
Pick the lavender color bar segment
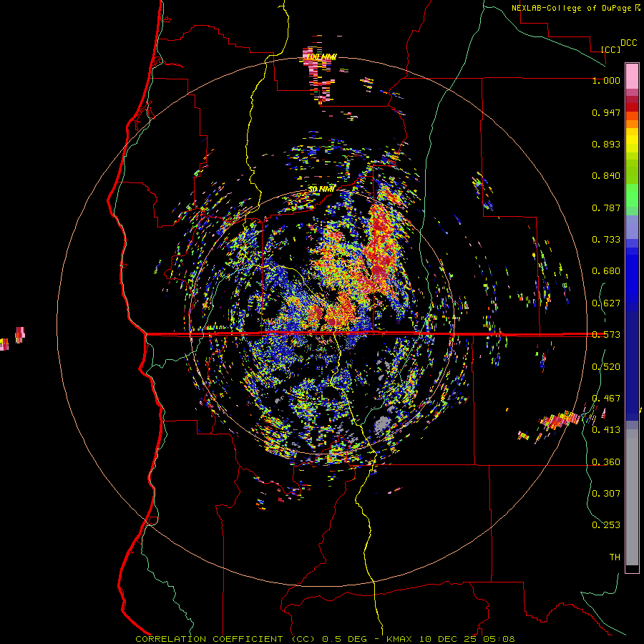click(632, 228)
